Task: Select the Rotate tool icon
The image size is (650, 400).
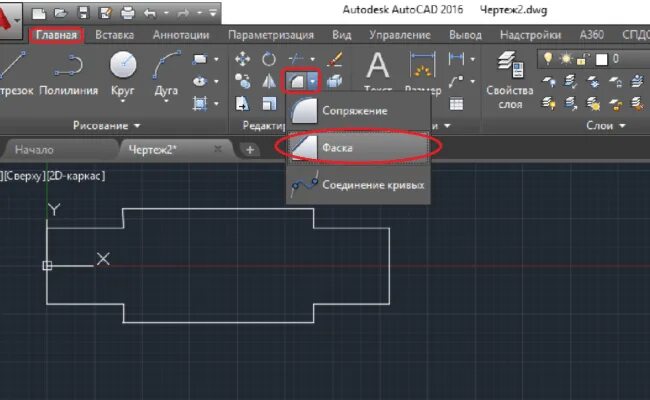Action: point(269,59)
